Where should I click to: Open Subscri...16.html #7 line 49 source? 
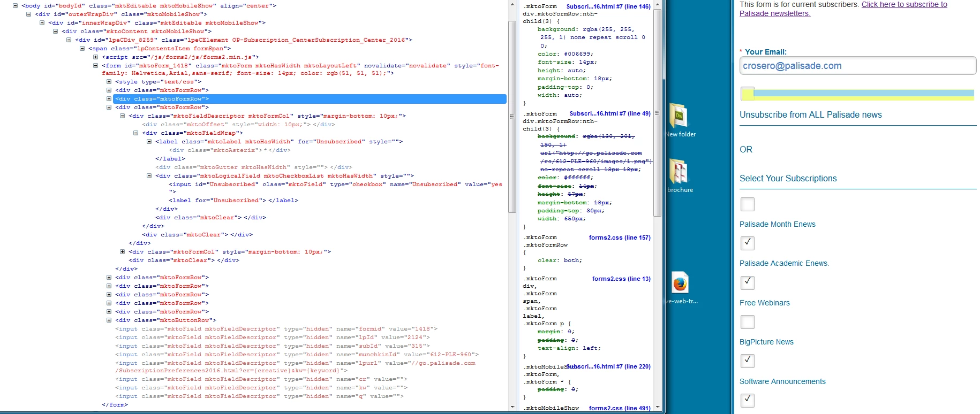[610, 113]
